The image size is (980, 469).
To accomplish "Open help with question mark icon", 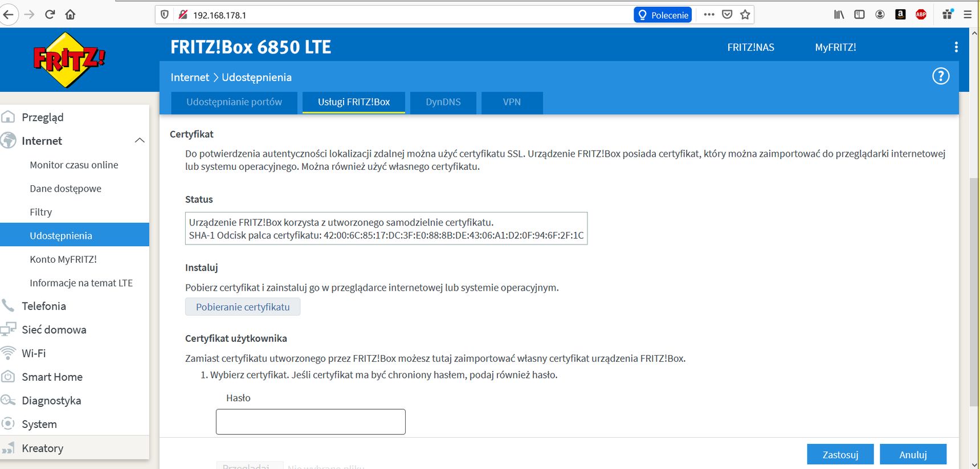I will tap(941, 76).
